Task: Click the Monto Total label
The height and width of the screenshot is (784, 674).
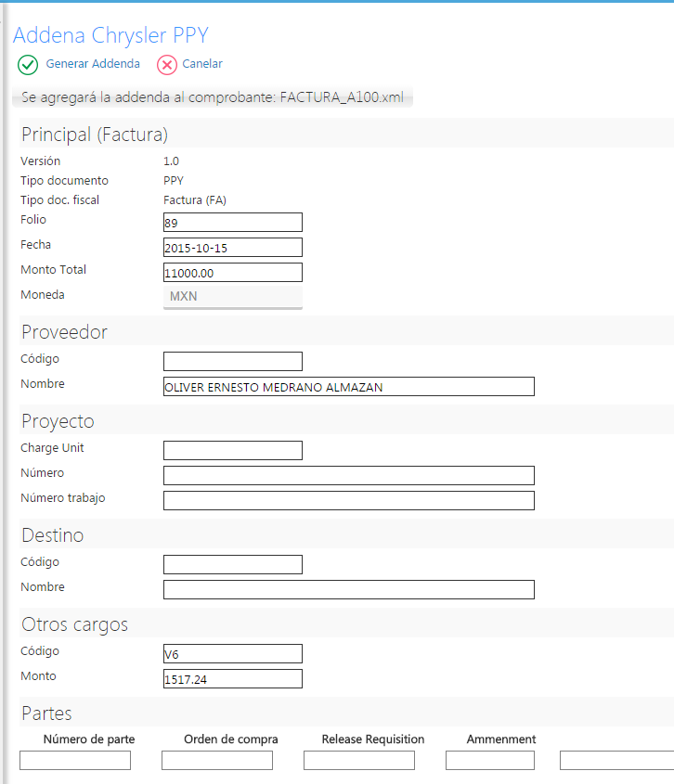Action: [54, 269]
